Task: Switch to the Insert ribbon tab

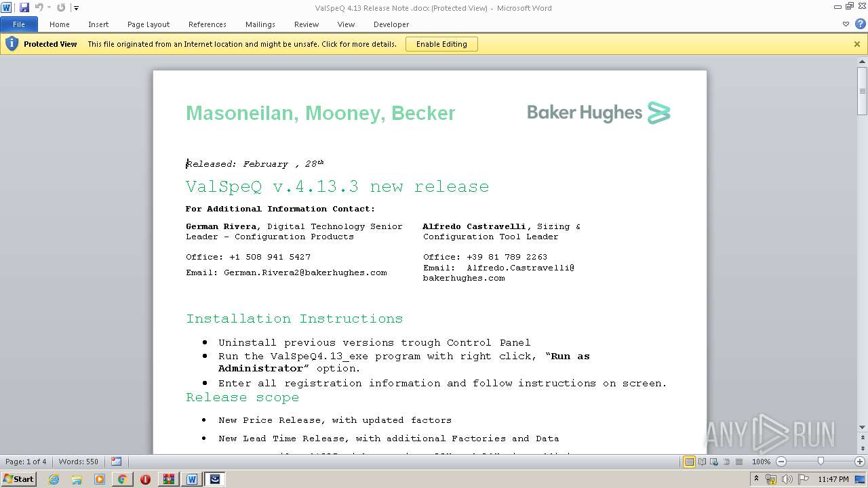Action: [98, 24]
